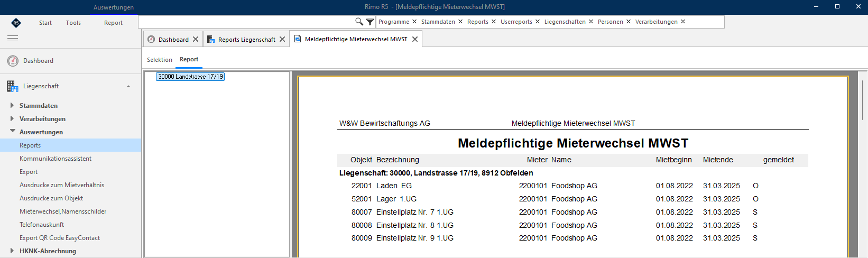This screenshot has width=868, height=258.
Task: Maximize the Rimo R5 window
Action: click(x=837, y=7)
